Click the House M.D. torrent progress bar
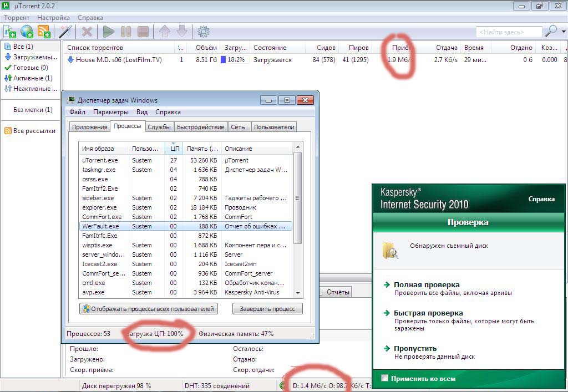 point(235,60)
